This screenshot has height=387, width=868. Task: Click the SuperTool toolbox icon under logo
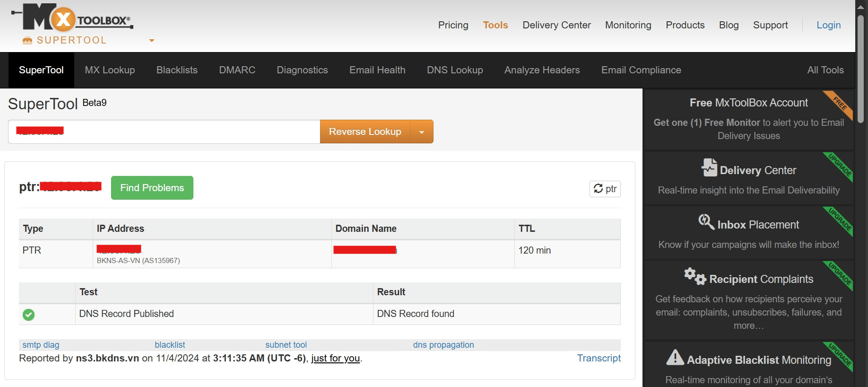pyautogui.click(x=27, y=41)
